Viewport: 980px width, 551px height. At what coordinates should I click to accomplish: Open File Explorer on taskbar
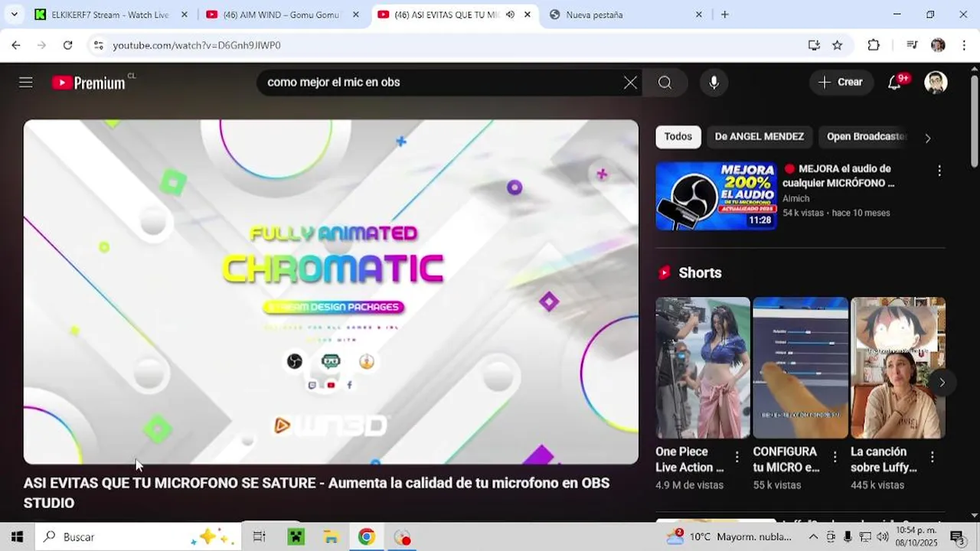(x=331, y=536)
